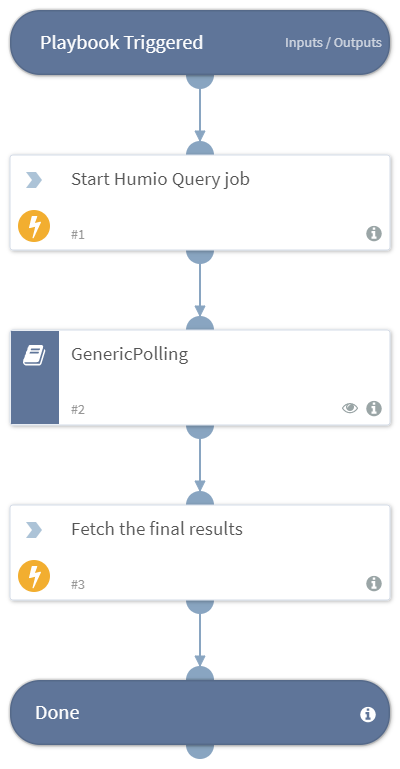Click the lightning bolt icon on task #1

coord(34,226)
